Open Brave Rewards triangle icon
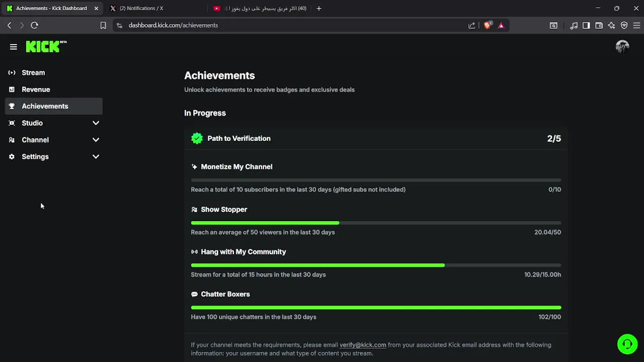This screenshot has height=362, width=644. coord(501,25)
